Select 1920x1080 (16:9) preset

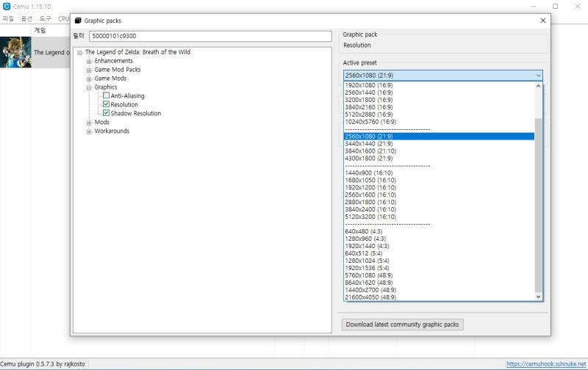[439, 85]
